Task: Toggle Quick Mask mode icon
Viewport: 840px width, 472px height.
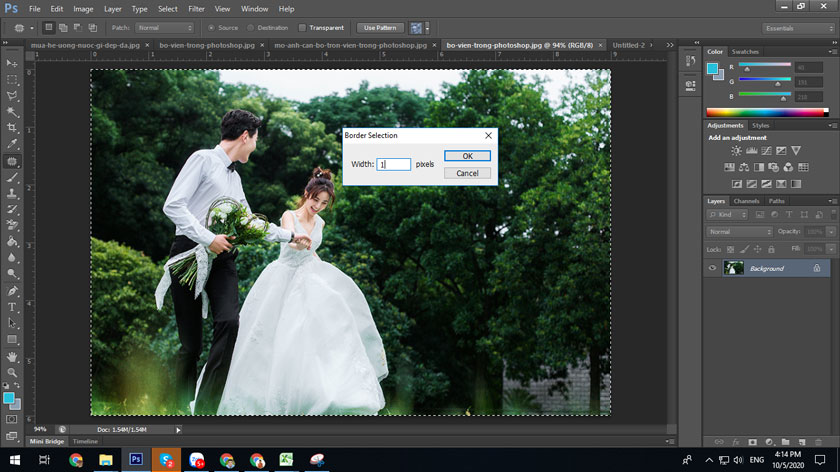Action: coord(12,419)
